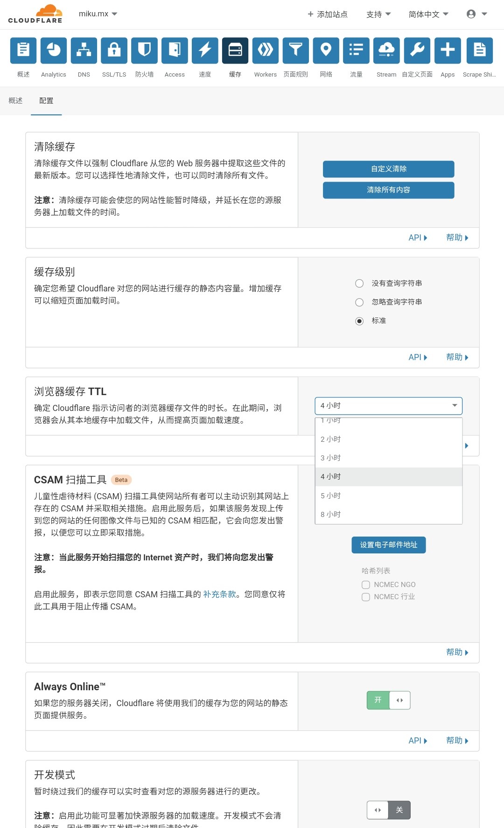The image size is (504, 828).
Task: Switch to the 配置 sub-tab
Action: pyautogui.click(x=46, y=101)
